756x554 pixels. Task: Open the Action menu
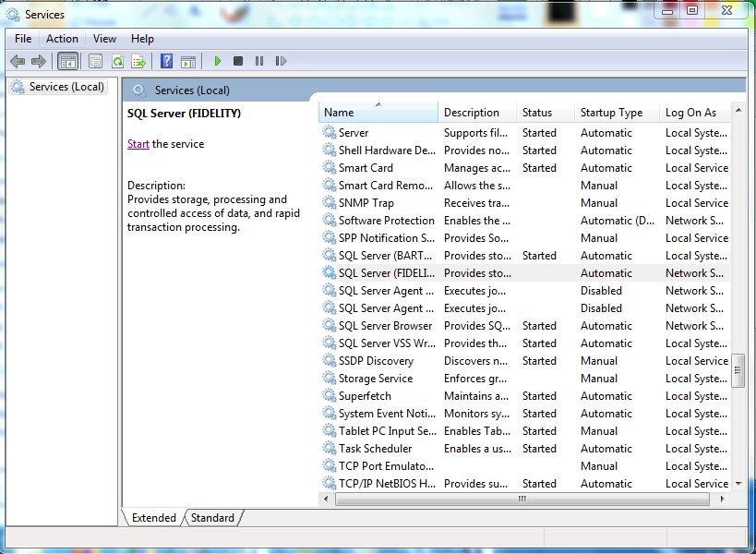(x=62, y=39)
